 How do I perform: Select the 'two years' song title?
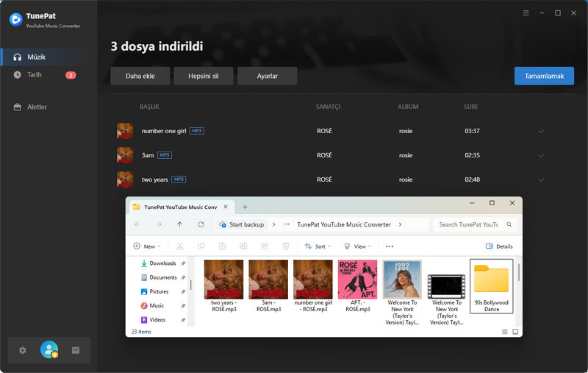pyautogui.click(x=154, y=180)
